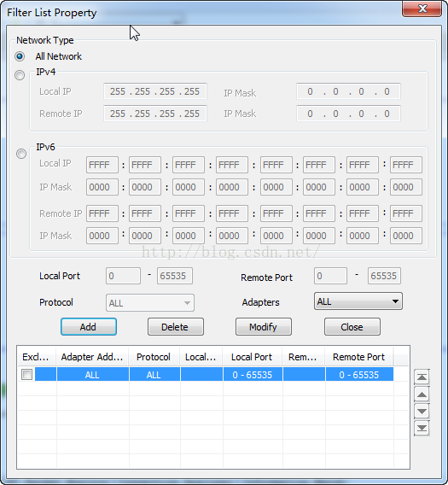Sort by the Local... column header

coord(201,357)
